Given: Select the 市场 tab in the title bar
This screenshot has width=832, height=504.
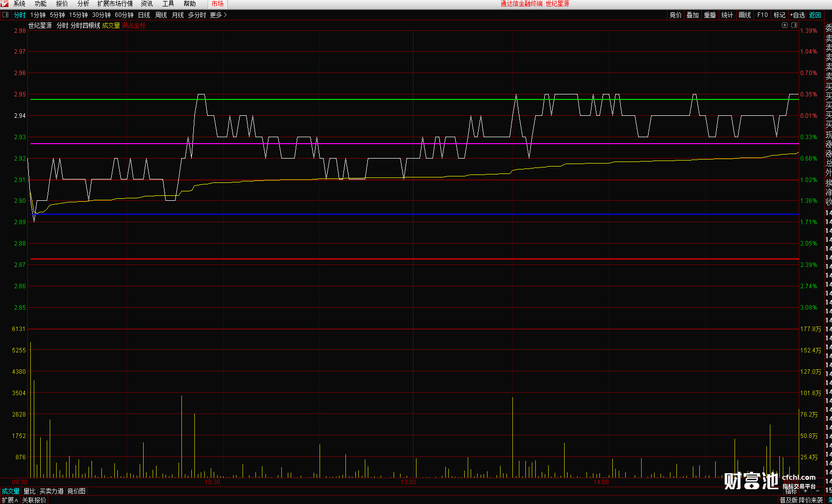Looking at the screenshot, I should click(218, 4).
